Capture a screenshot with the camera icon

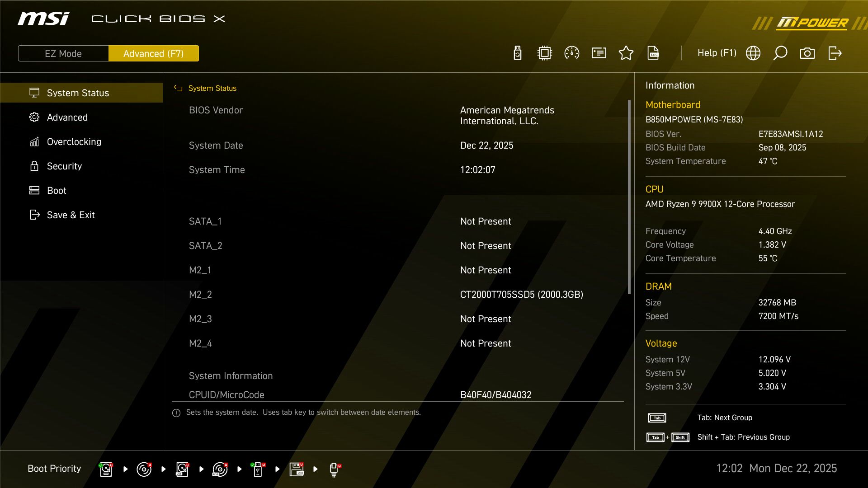pos(808,53)
